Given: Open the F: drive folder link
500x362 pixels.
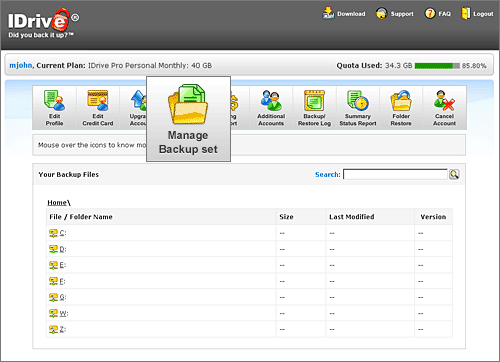Looking at the screenshot, I should pos(62,281).
